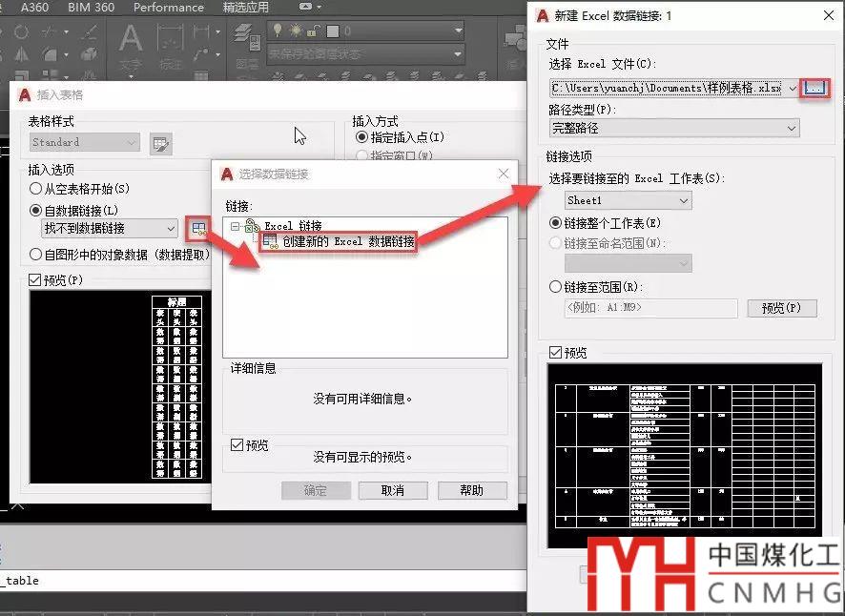Click layer 0 color swatch square
This screenshot has height=616, width=845.
tap(333, 31)
